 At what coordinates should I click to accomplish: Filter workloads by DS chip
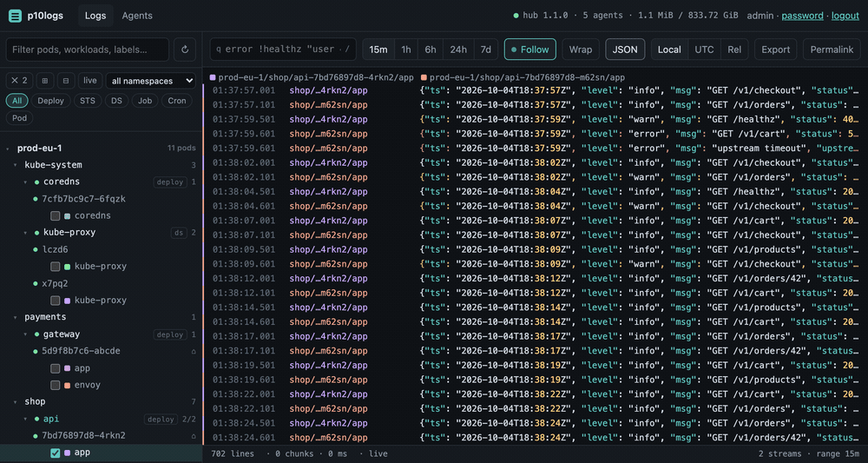117,101
